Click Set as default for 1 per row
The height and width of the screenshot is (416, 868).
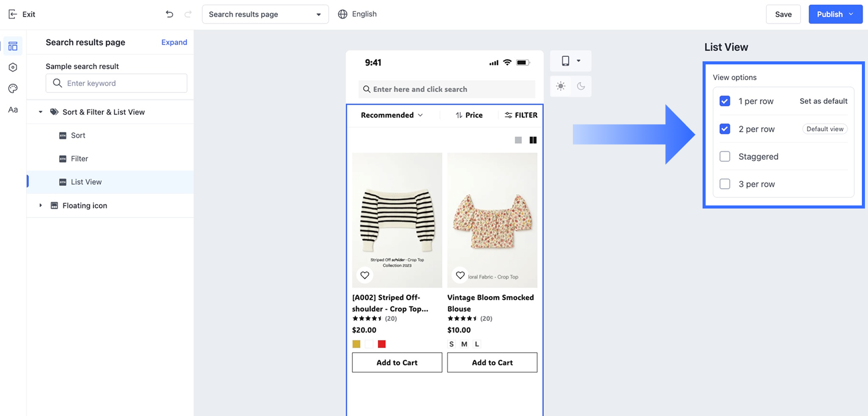click(x=823, y=101)
